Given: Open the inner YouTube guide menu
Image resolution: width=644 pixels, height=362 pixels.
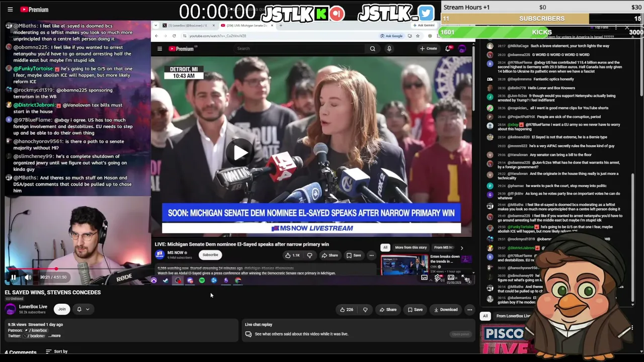Looking at the screenshot, I should 159,49.
